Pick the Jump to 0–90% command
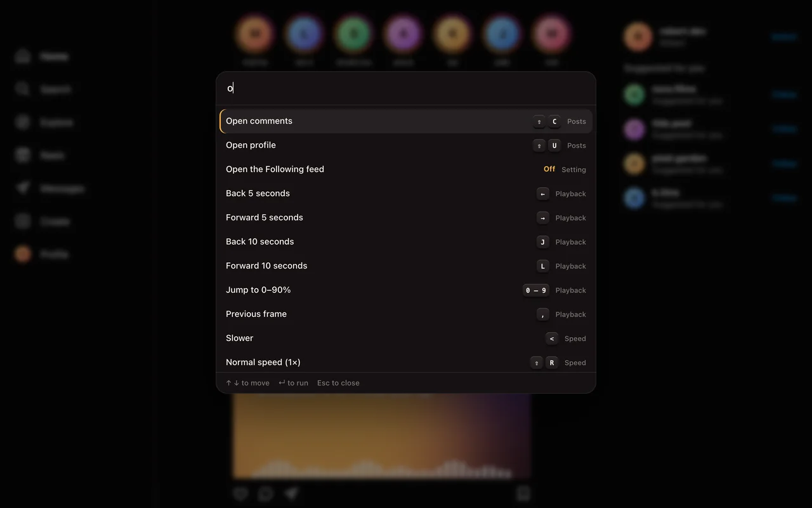This screenshot has height=508, width=812. [406, 290]
